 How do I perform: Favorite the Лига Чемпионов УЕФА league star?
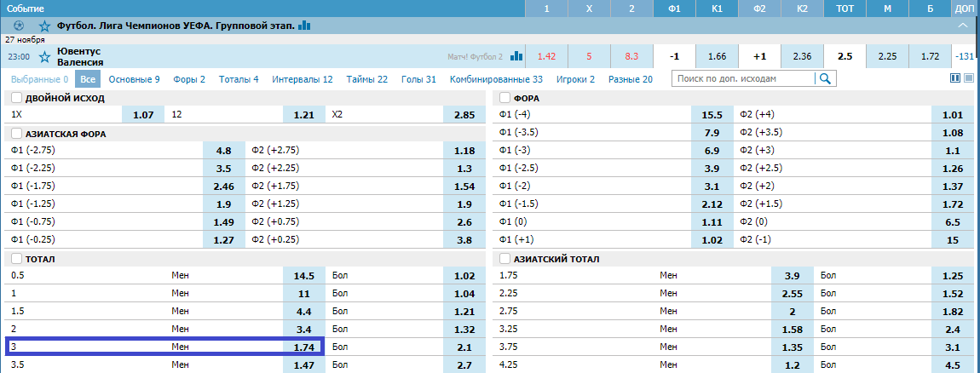pyautogui.click(x=44, y=26)
